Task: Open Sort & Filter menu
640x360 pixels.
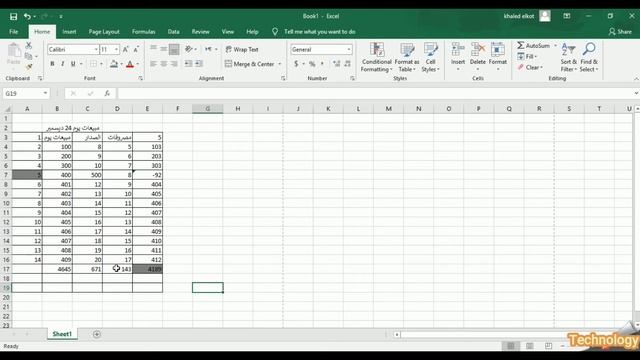Action: coord(569,57)
